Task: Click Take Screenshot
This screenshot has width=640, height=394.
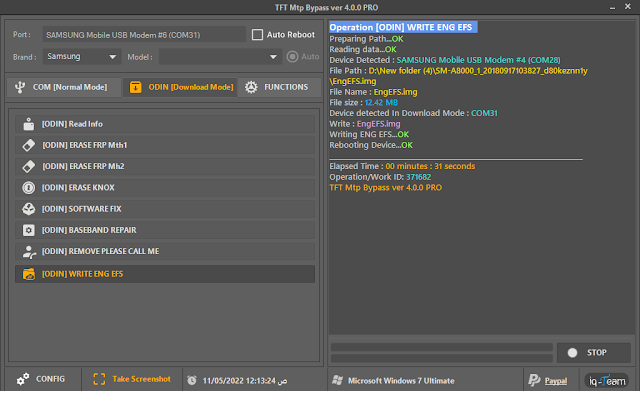Action: [132, 379]
